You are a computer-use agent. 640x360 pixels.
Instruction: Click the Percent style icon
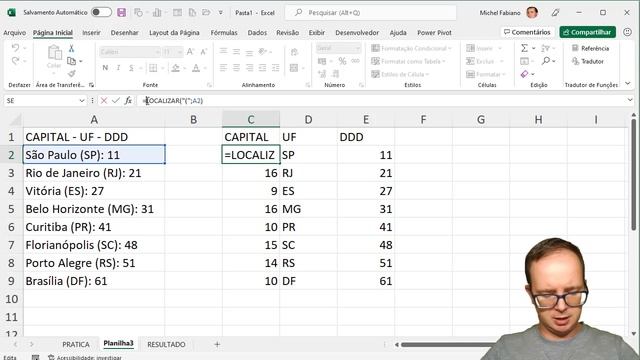tap(342, 61)
